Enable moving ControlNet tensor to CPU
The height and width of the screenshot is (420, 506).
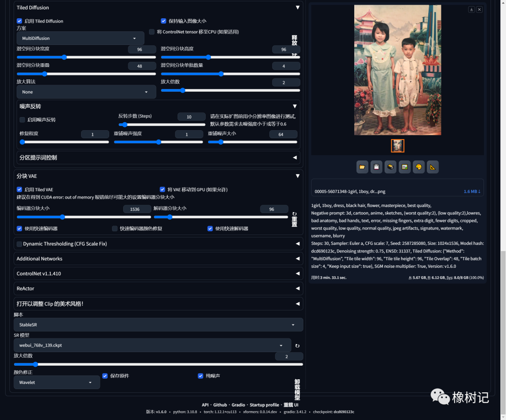[x=152, y=32]
